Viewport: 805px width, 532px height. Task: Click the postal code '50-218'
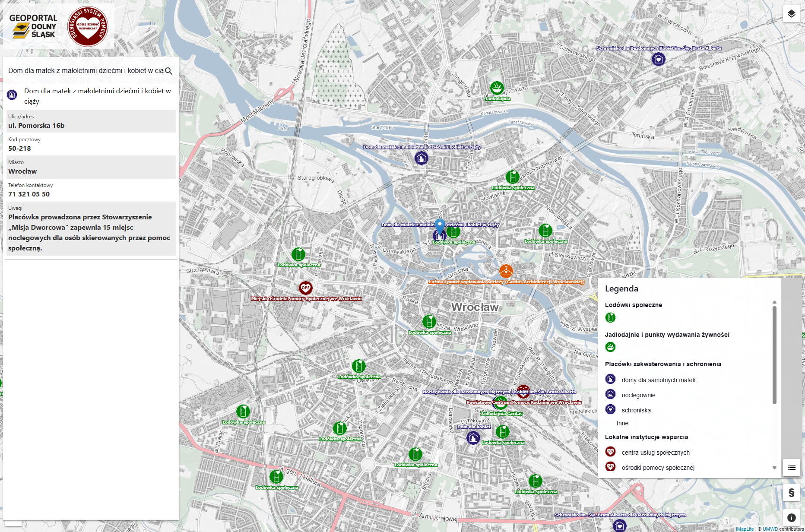coord(19,149)
